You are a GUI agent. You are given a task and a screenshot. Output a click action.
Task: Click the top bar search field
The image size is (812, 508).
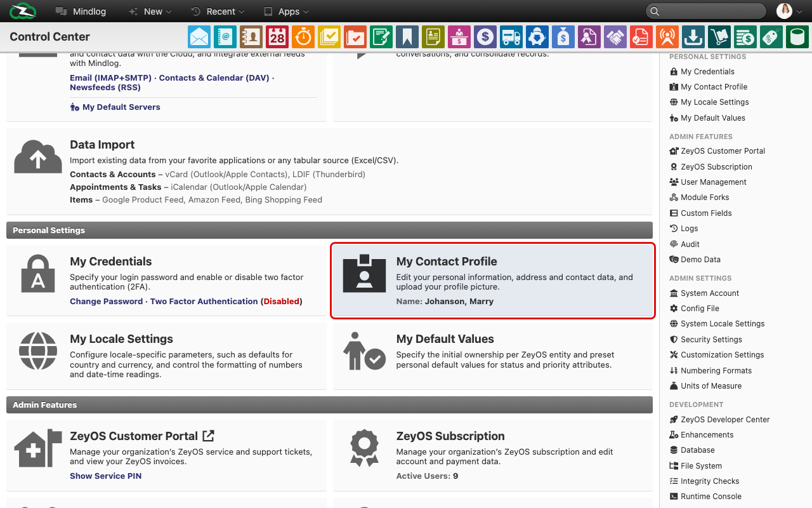706,11
